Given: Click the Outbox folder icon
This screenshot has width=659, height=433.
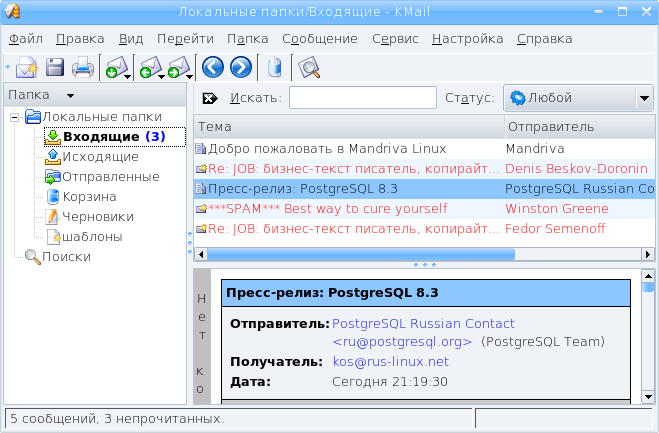Looking at the screenshot, I should click(53, 157).
